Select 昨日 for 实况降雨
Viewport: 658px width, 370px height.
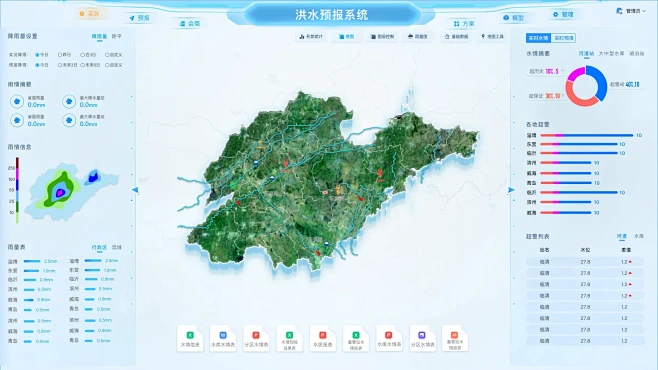click(65, 55)
